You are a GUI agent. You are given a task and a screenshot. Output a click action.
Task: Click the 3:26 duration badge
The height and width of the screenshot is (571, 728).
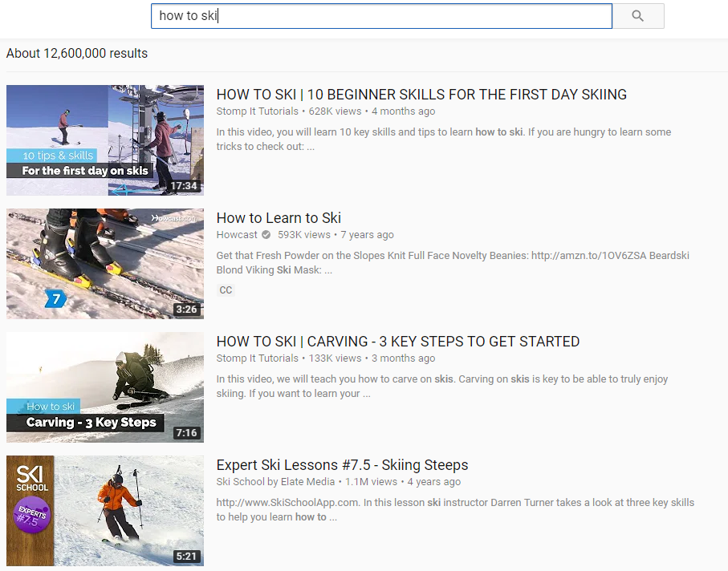coord(187,310)
